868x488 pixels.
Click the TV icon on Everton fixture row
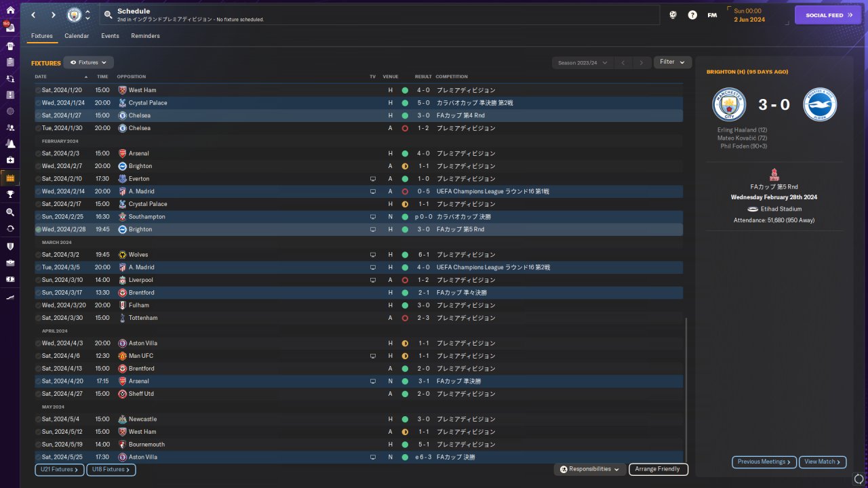point(372,179)
